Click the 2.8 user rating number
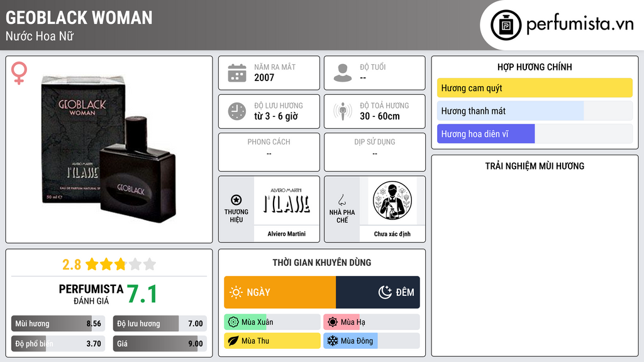 coord(72,265)
